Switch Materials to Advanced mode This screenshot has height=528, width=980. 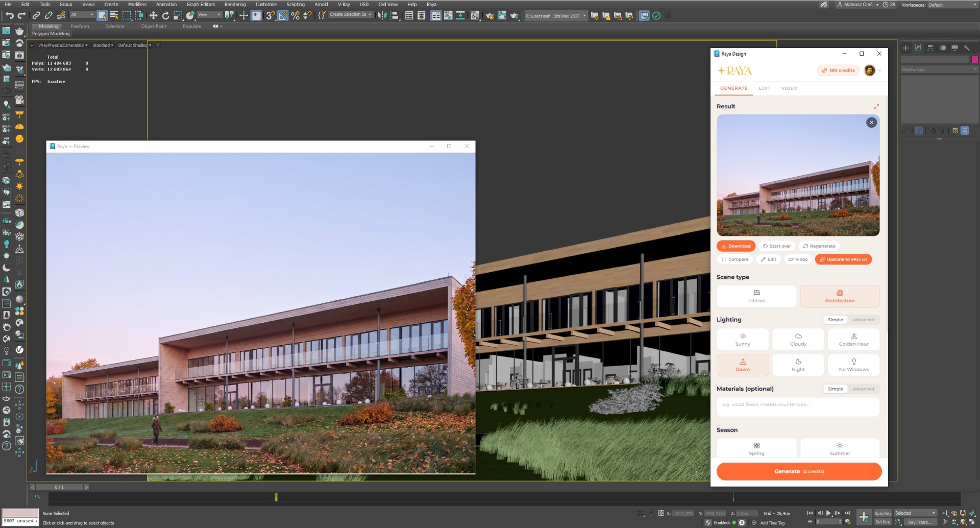(x=863, y=389)
